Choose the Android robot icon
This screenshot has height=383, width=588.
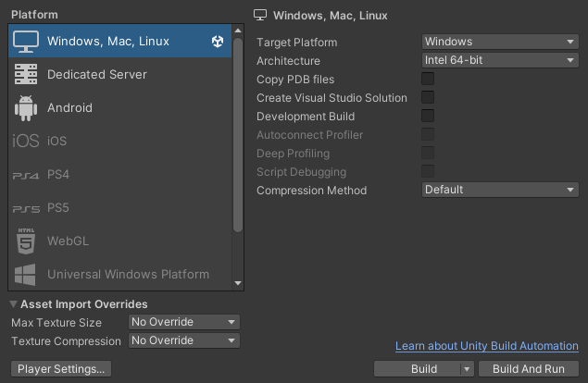[x=26, y=108]
